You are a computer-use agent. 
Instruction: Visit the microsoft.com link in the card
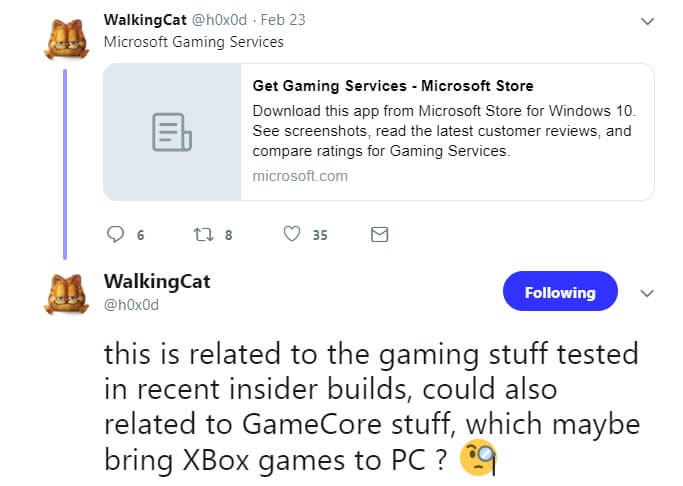pos(300,176)
